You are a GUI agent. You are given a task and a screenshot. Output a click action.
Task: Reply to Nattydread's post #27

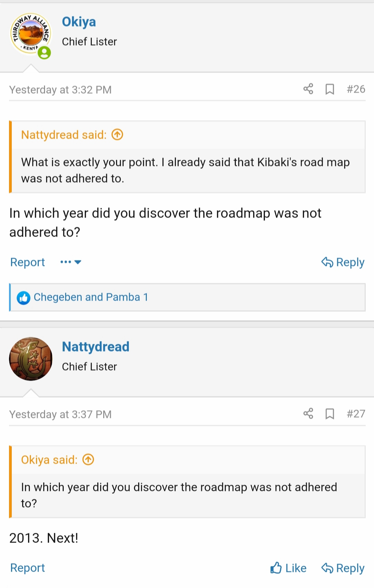pos(343,568)
